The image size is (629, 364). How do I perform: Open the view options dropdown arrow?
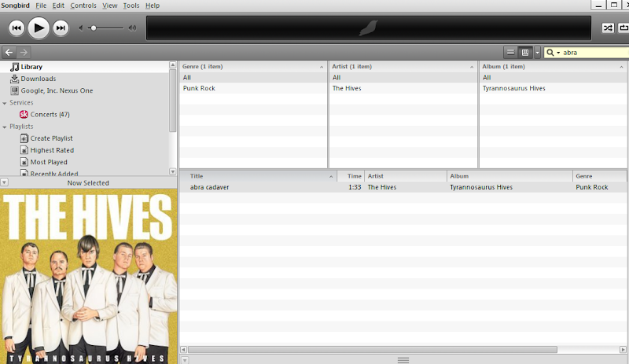pyautogui.click(x=537, y=52)
